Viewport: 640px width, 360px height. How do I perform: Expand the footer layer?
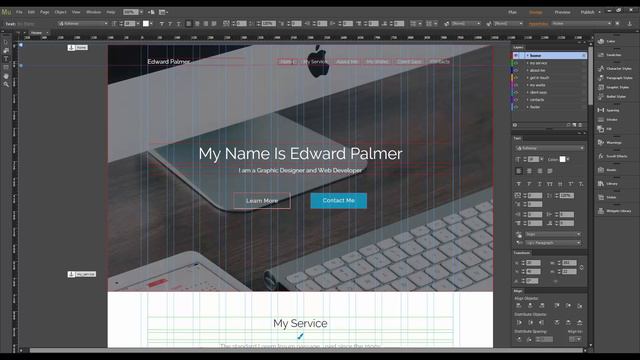pyautogui.click(x=527, y=107)
